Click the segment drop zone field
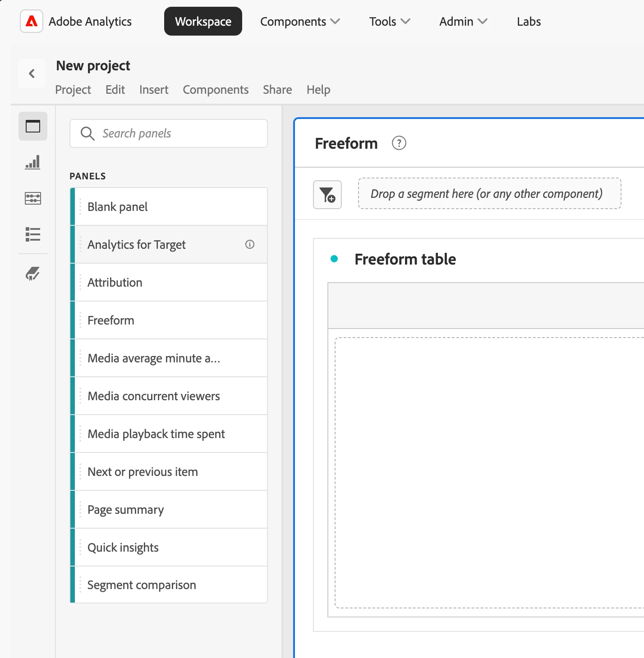 [x=490, y=194]
